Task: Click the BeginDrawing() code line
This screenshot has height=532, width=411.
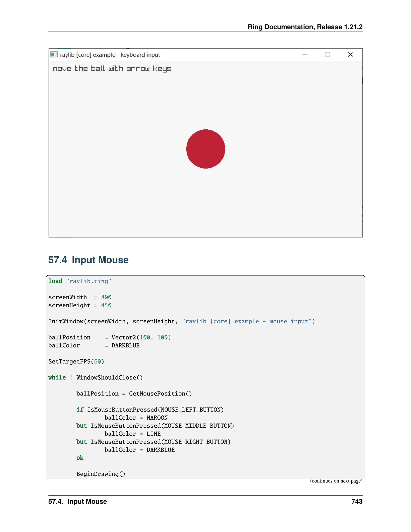Action: [101, 474]
